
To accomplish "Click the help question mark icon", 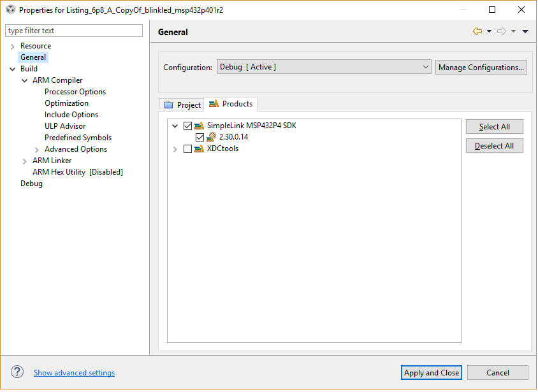I will coord(17,372).
